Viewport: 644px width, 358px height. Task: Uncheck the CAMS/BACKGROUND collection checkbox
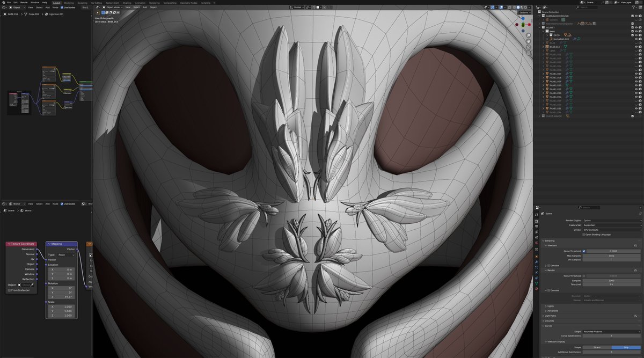633,16
